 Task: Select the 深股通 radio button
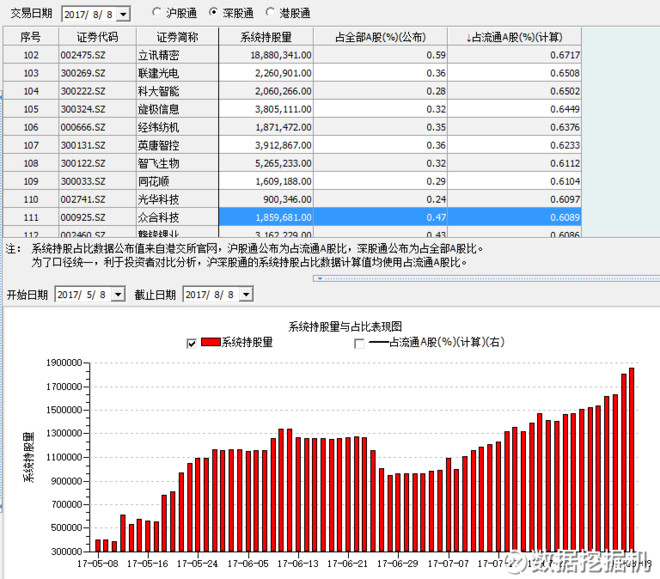215,13
